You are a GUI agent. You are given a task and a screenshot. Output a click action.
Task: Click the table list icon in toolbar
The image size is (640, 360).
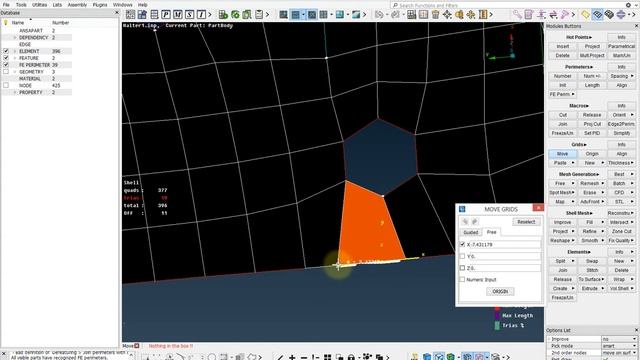point(154,15)
